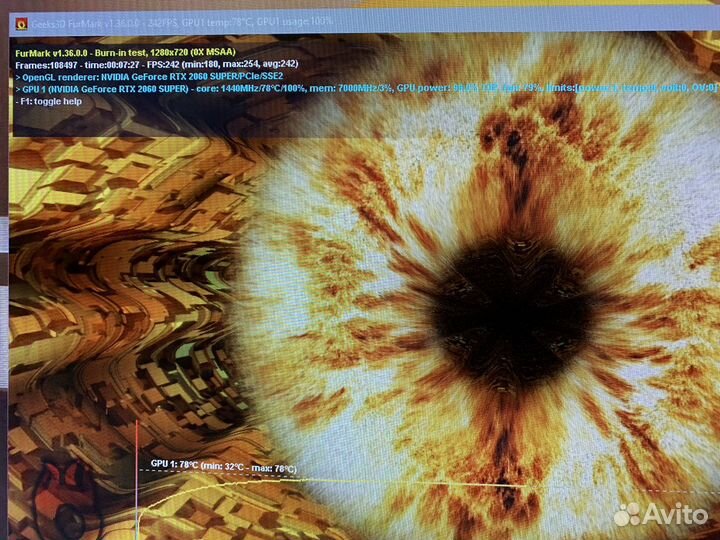Screen dimensions: 720x540
Task: Click the "GPU 1: 78°C (min: 32°C - max: 78°C)" label
Action: tap(224, 466)
